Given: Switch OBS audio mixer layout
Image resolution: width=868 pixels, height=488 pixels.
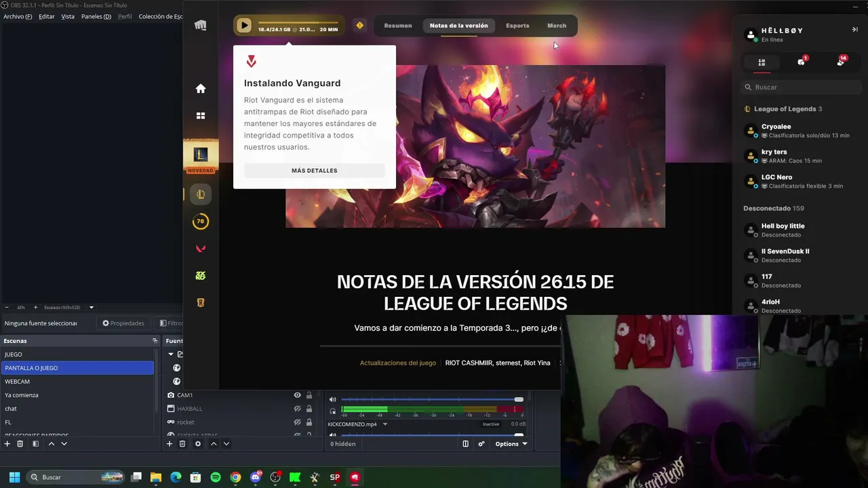Looking at the screenshot, I should pos(465,444).
